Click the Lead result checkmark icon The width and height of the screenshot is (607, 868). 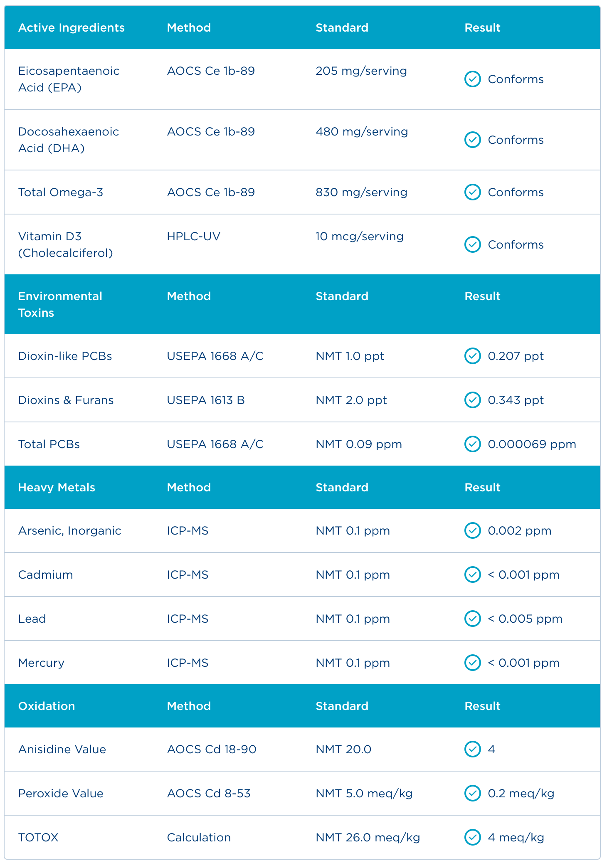[x=472, y=619]
